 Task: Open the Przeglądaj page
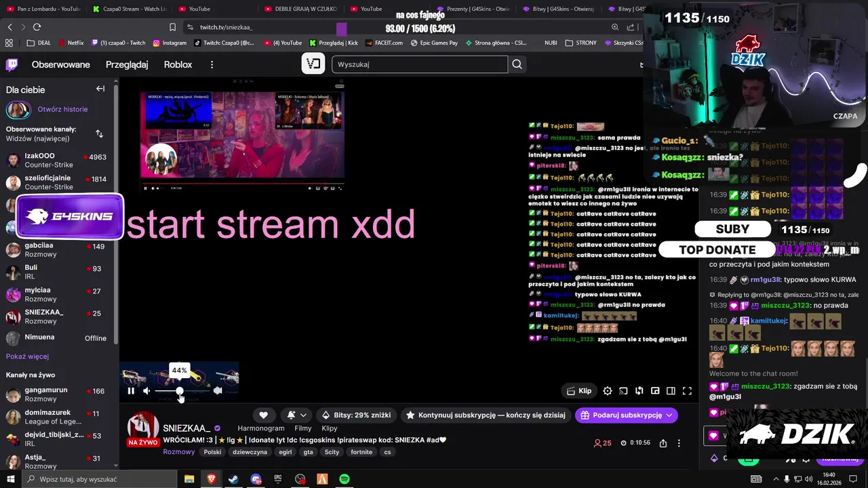coord(127,64)
